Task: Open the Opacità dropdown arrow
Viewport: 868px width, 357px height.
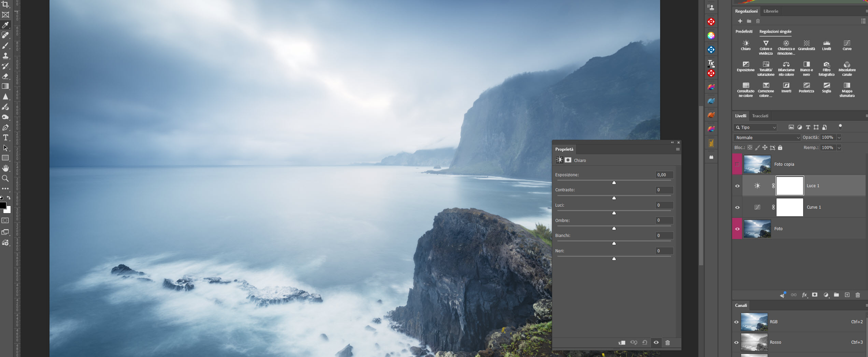Action: pos(839,137)
